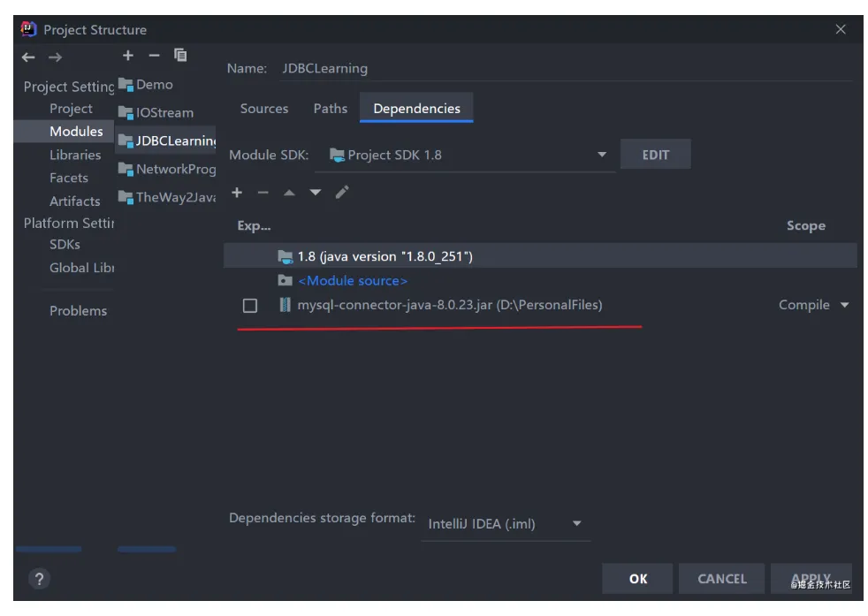Screen dimensions: 868x616
Task: Move dependency up with triangle icon
Action: [289, 193]
